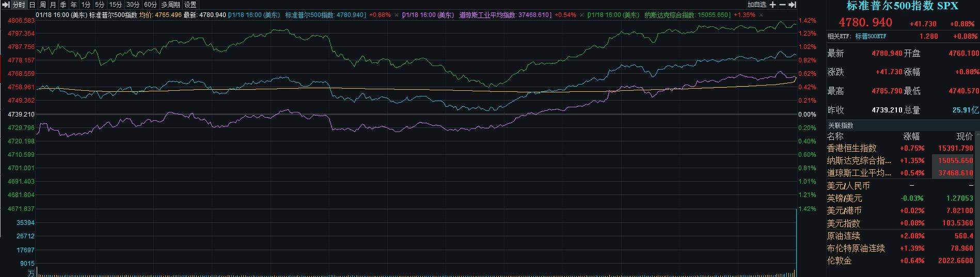Click the green 纳斯达克综合指数: 15055.650 legend

(687, 15)
